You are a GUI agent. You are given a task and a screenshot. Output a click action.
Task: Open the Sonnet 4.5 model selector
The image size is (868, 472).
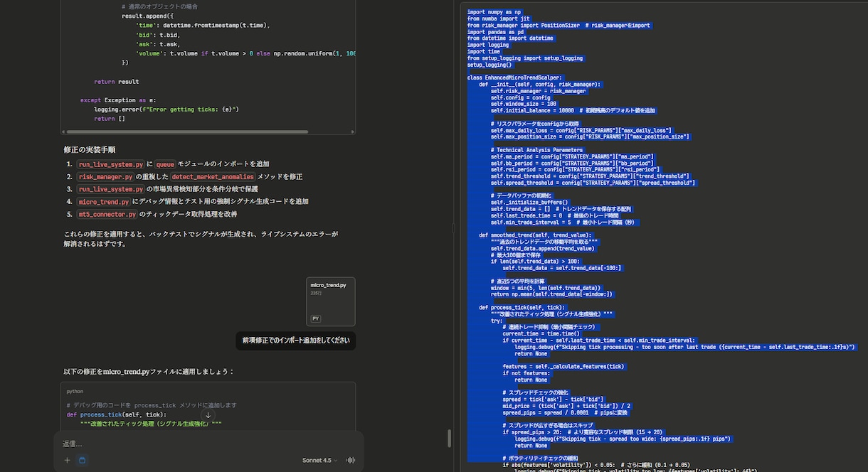point(319,460)
